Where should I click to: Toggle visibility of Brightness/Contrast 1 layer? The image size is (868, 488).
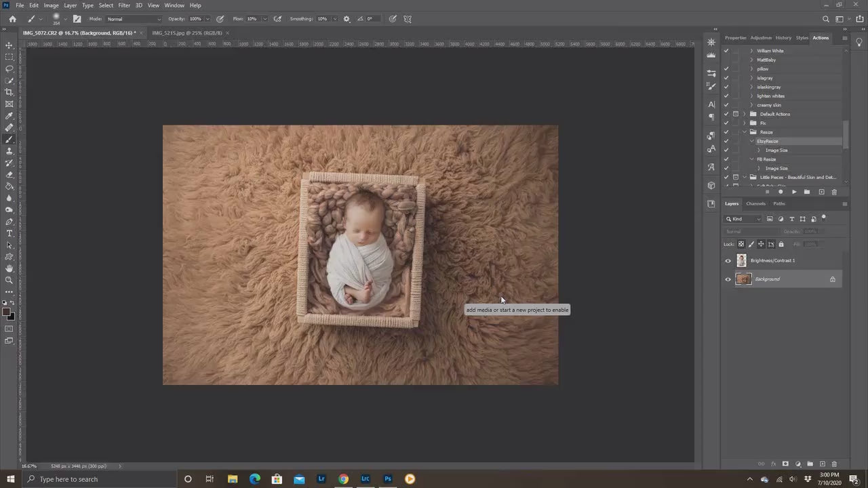coord(728,260)
